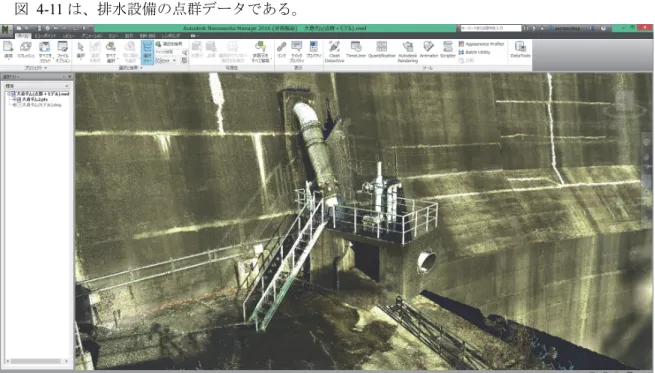Pick the Select (選択) arrow tool

[x=81, y=50]
